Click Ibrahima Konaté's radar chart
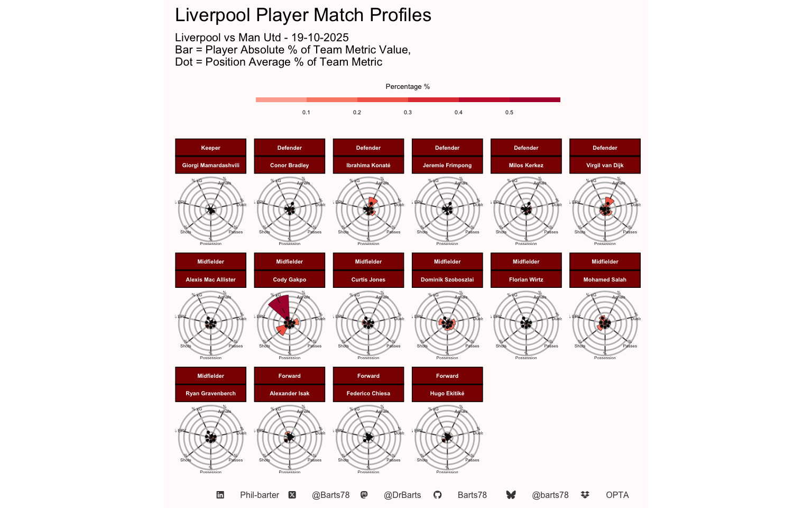 point(368,210)
